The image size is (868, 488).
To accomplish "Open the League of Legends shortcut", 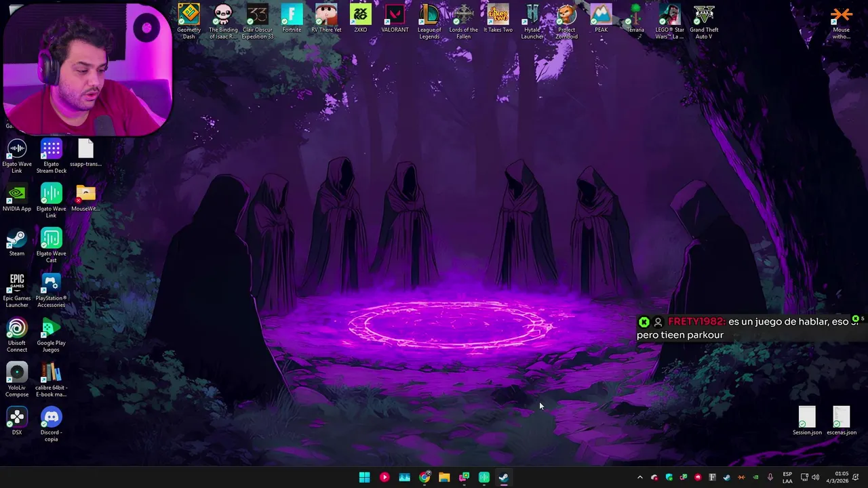I will point(429,21).
